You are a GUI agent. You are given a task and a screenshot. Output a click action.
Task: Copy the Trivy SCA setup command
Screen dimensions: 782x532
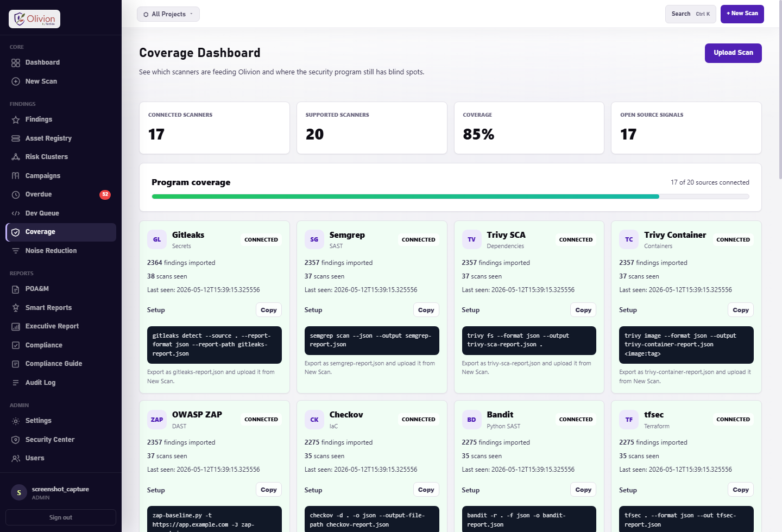tap(583, 310)
